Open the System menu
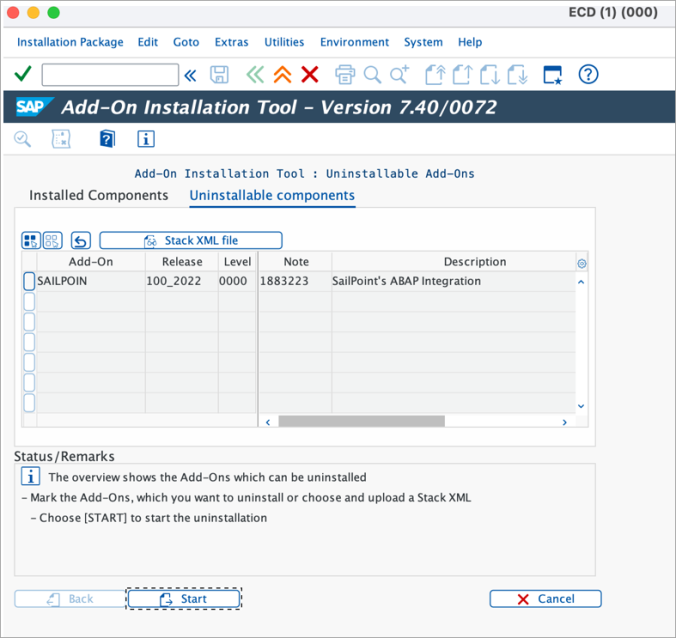Viewport: 676px width, 638px height. pyautogui.click(x=423, y=42)
